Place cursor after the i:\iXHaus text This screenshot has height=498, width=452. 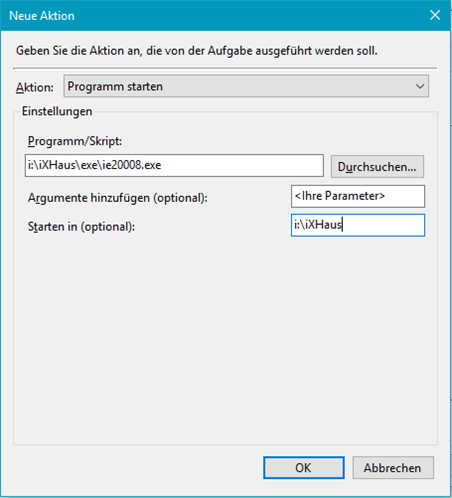tap(343, 225)
